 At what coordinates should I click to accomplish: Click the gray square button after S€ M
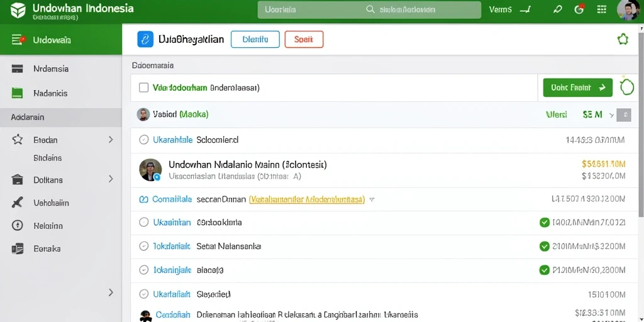click(x=624, y=114)
